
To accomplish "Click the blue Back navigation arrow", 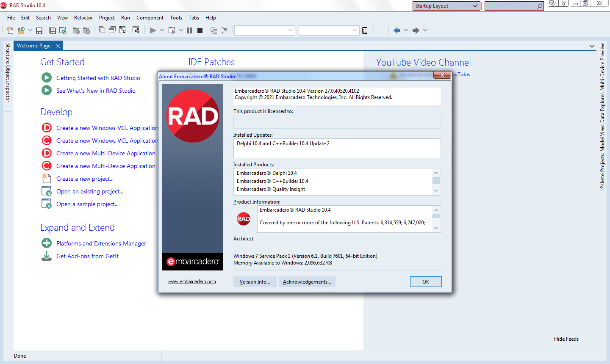I will 397,30.
